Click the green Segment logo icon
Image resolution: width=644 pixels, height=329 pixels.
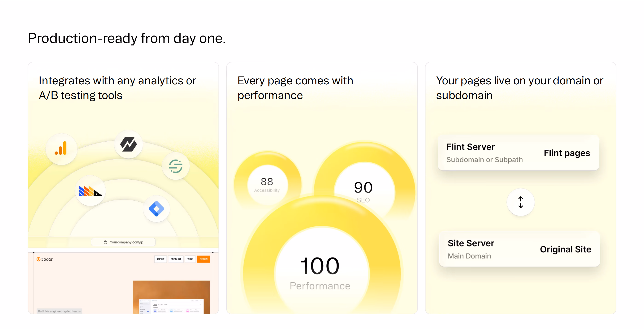(175, 166)
